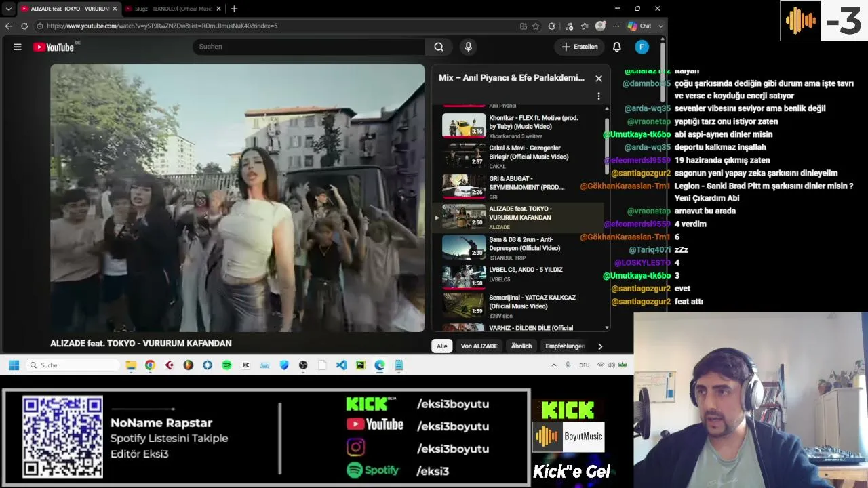This screenshot has height=488, width=868.
Task: Open OBS Studio from the taskbar
Action: pyautogui.click(x=303, y=365)
